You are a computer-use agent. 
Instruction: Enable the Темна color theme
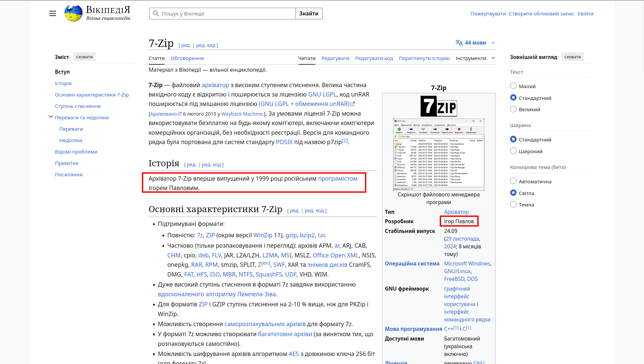(x=513, y=204)
